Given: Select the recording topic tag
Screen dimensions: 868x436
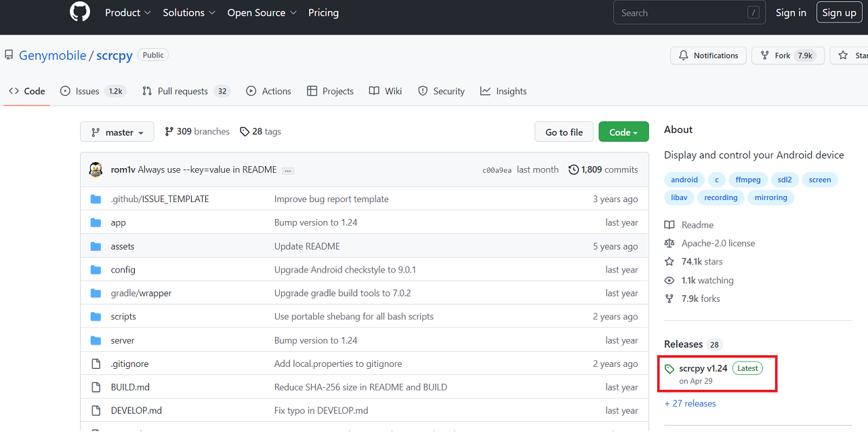Looking at the screenshot, I should click(720, 198).
